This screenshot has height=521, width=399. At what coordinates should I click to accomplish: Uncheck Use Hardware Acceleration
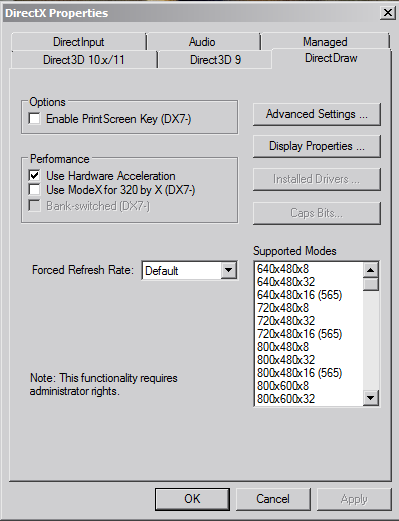coord(35,175)
